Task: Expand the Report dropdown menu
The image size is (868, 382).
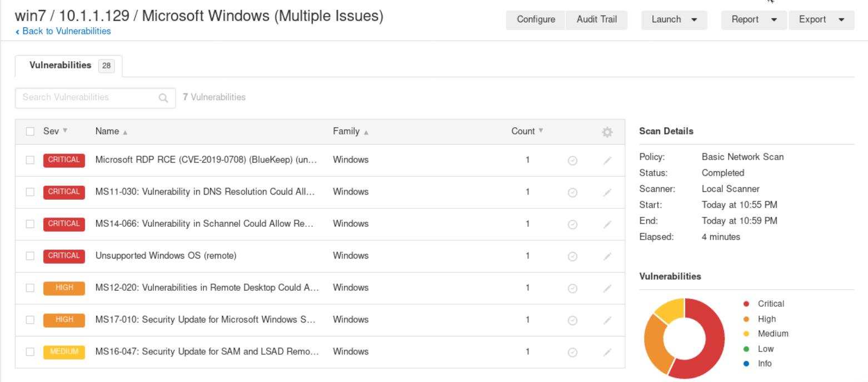Action: 753,19
